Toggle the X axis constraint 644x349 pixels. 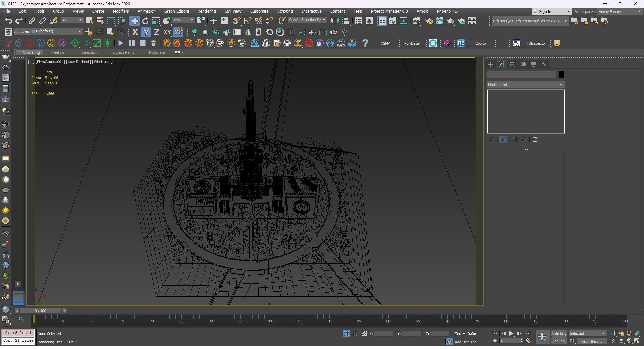(x=135, y=32)
